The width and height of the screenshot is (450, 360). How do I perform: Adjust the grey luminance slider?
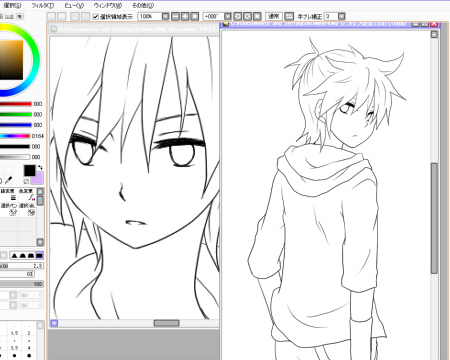(x=15, y=157)
